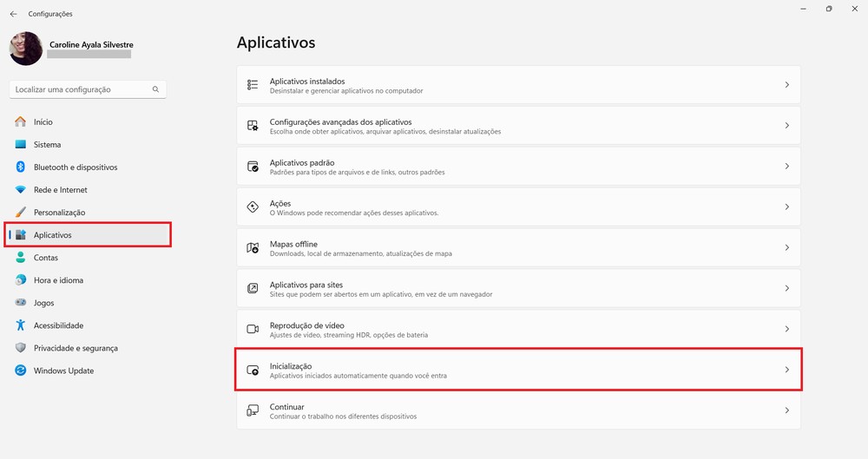868x459 pixels.
Task: Select Bluetooth e dispositivos
Action: (76, 167)
